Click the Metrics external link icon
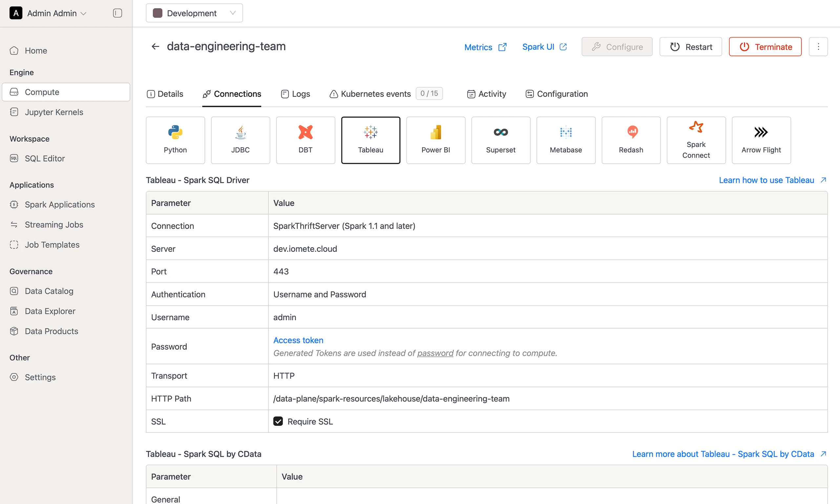 (x=502, y=47)
